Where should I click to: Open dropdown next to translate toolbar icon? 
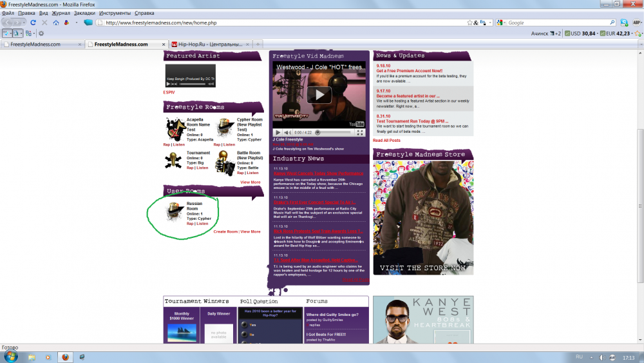pyautogui.click(x=33, y=34)
